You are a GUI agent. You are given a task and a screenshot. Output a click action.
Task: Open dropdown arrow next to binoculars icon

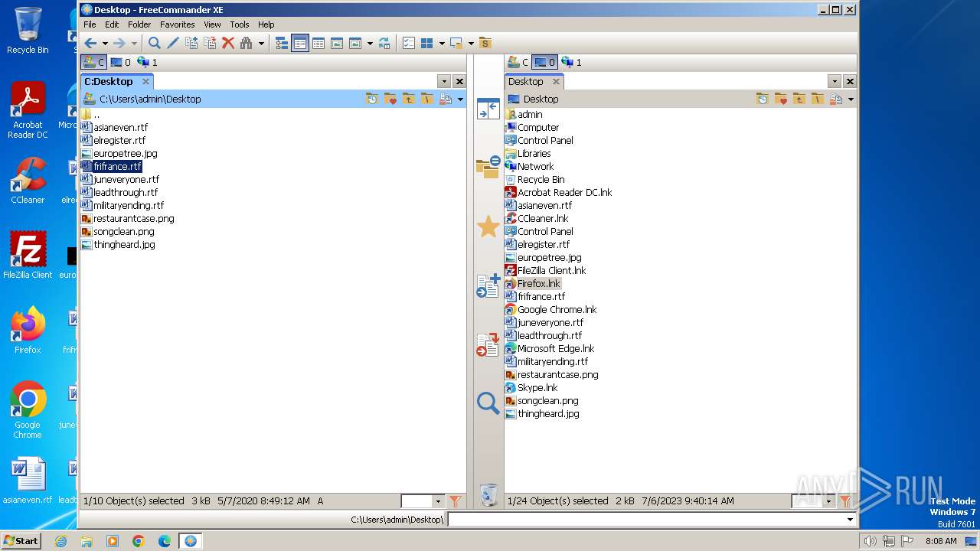click(x=261, y=44)
